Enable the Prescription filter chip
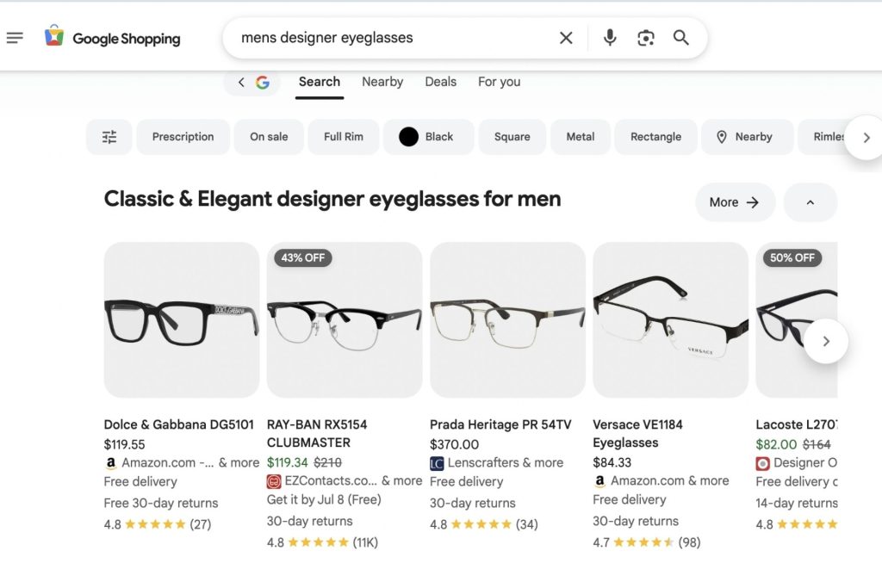Image resolution: width=882 pixels, height=588 pixels. tap(183, 136)
